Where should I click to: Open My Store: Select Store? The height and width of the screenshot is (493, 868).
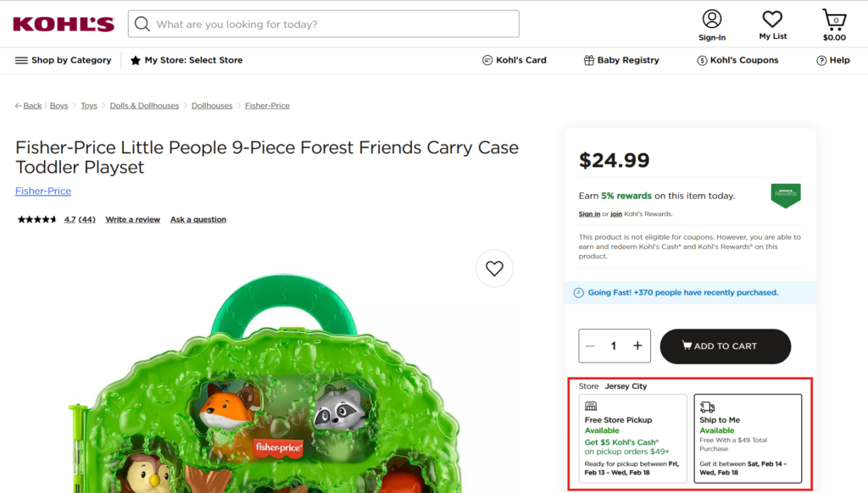pos(186,60)
